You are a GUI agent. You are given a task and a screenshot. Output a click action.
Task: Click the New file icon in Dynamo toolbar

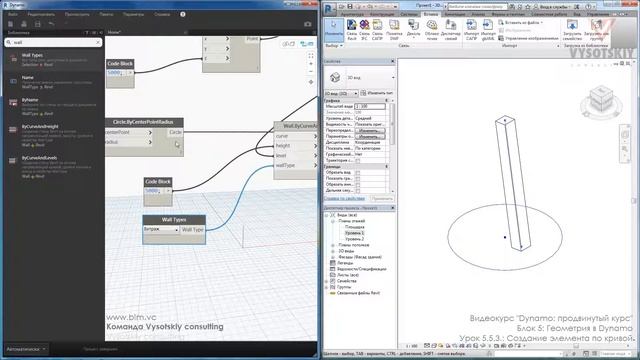[11, 24]
